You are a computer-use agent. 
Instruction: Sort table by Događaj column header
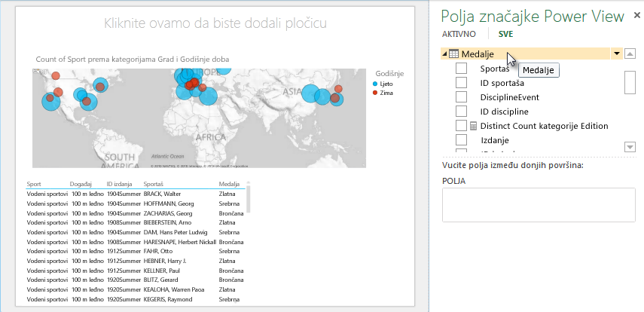tap(81, 184)
